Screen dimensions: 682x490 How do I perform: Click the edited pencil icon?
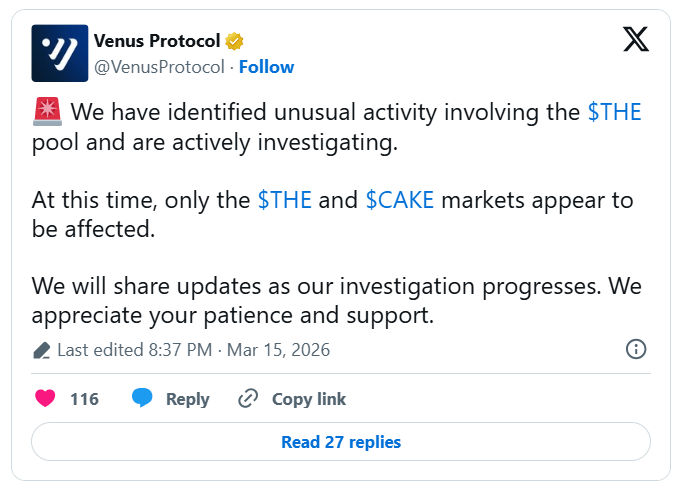(x=41, y=350)
